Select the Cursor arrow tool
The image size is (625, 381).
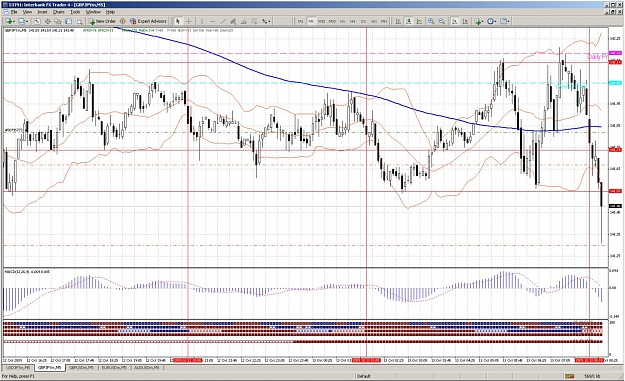178,21
